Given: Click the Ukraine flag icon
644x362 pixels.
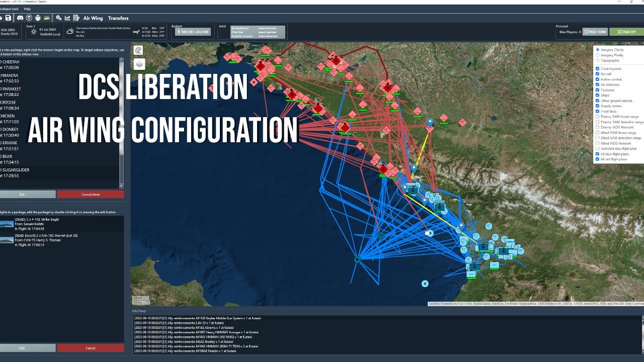Looking at the screenshot, I should tap(47, 18).
